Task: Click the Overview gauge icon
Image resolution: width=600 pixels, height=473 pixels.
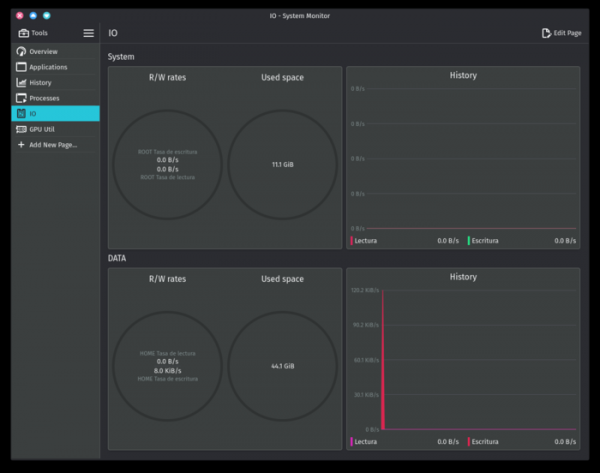Action: tap(22, 51)
